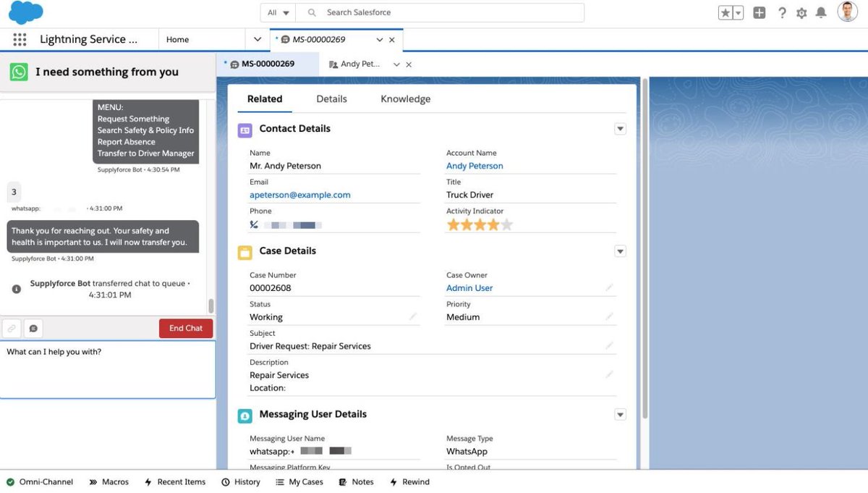Switch to the Related tab
The height and width of the screenshot is (493, 868).
pyautogui.click(x=265, y=99)
